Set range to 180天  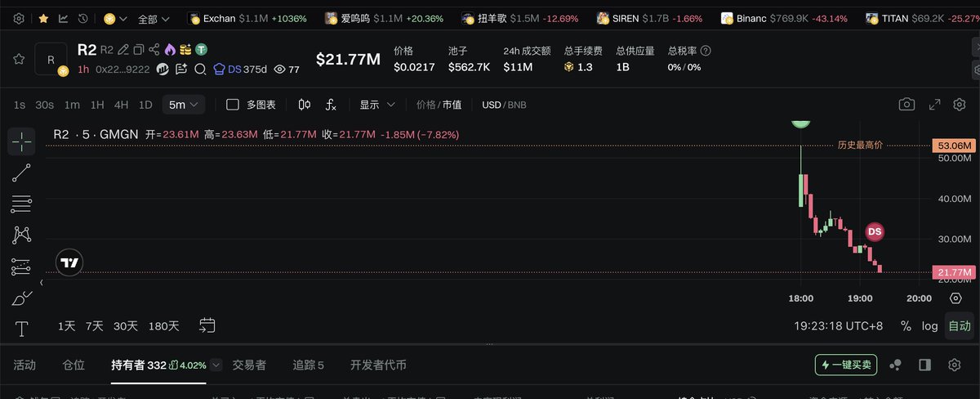tap(163, 325)
